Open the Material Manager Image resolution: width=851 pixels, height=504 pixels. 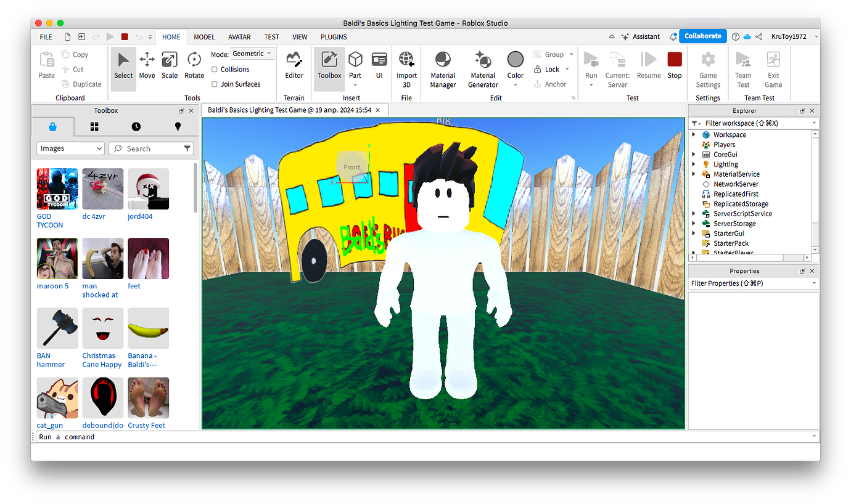442,67
